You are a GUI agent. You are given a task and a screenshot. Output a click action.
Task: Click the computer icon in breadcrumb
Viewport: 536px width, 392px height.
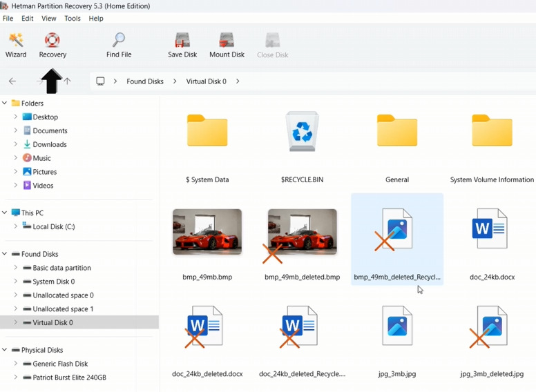100,81
